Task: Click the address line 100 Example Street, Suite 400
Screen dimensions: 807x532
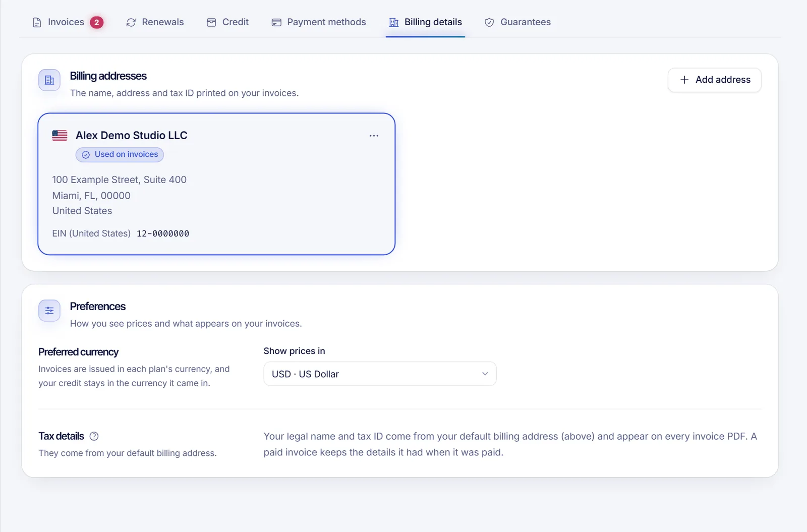Action: click(120, 180)
